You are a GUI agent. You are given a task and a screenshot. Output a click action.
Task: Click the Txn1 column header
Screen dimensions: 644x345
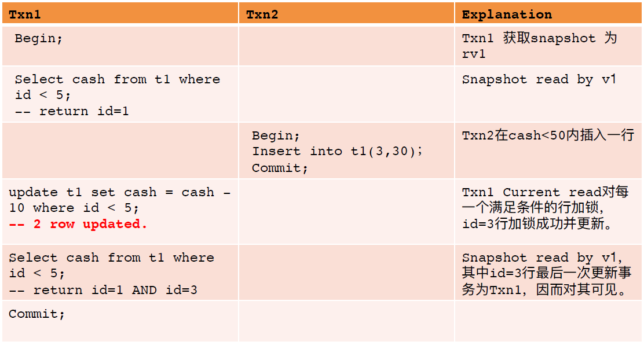(x=24, y=14)
